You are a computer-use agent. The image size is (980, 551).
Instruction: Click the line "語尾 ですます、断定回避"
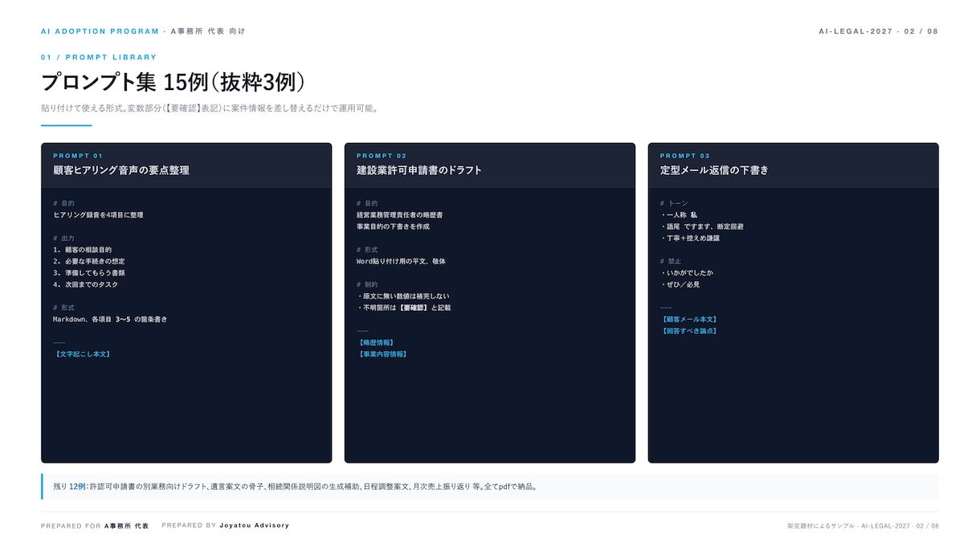pyautogui.click(x=701, y=227)
